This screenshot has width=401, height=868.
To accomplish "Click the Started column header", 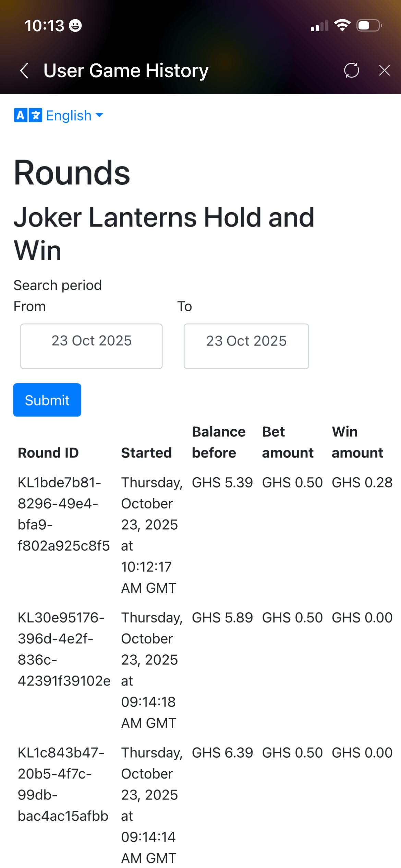I will [146, 453].
